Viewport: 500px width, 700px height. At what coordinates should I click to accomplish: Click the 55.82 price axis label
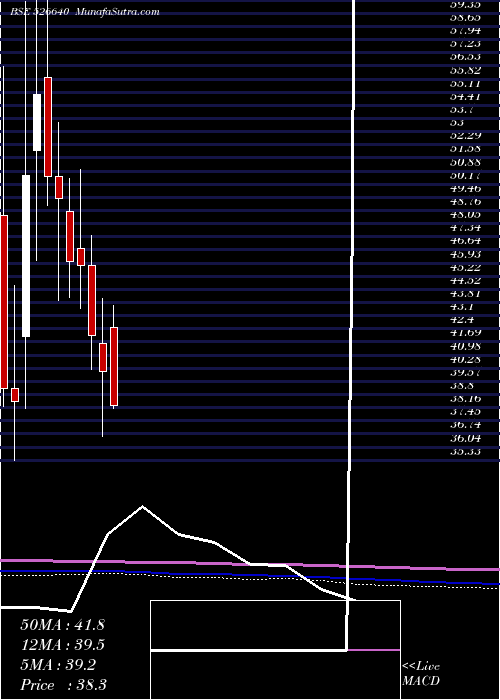(x=465, y=70)
